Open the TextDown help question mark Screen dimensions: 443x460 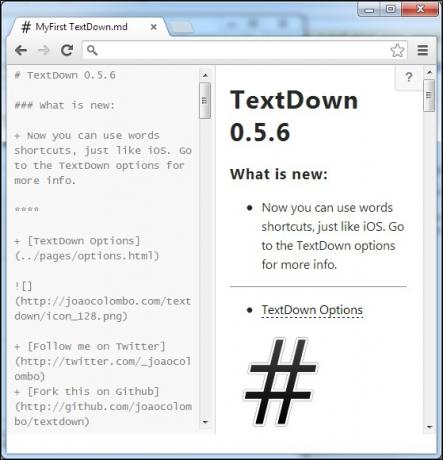tap(409, 77)
